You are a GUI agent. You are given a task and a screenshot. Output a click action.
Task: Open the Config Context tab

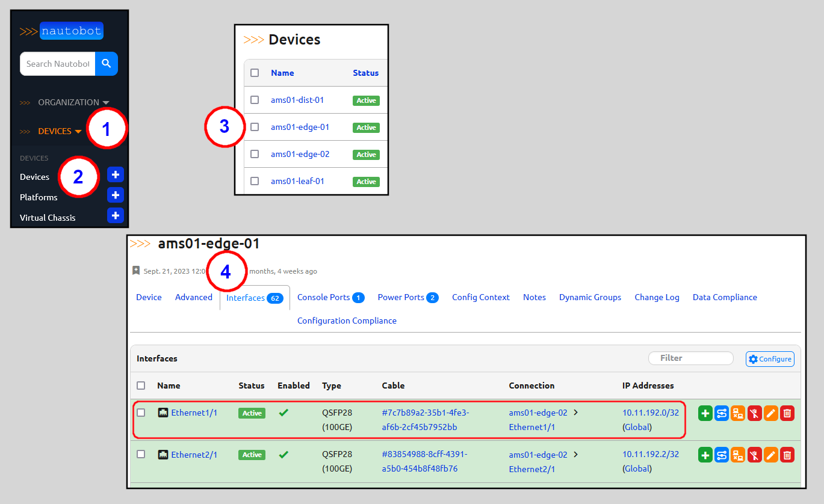[x=480, y=297]
